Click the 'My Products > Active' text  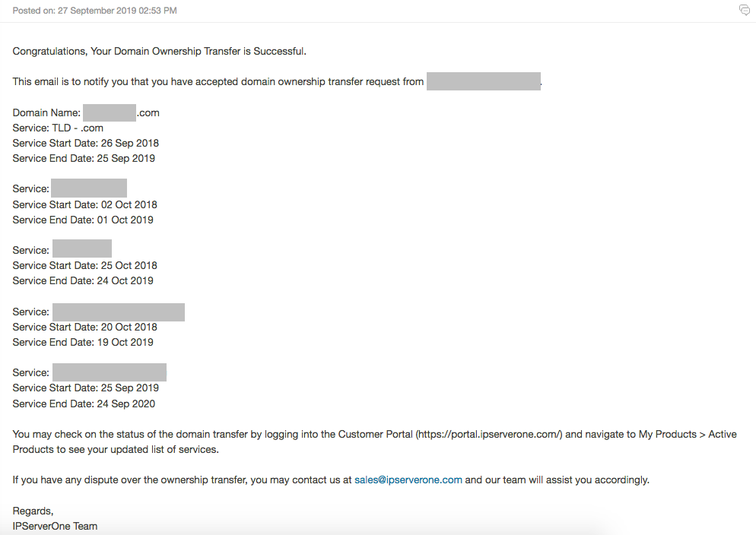688,435
